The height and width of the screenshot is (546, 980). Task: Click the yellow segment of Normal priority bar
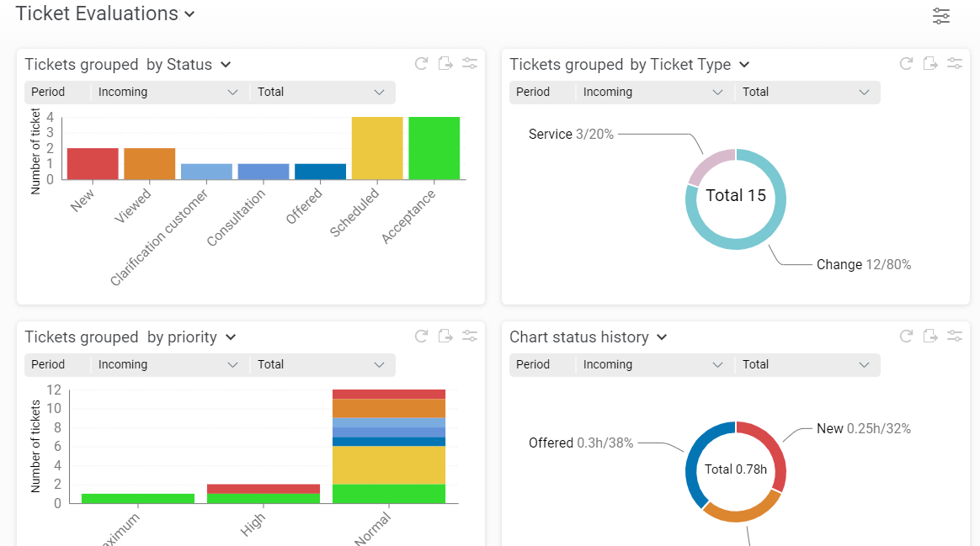389,465
